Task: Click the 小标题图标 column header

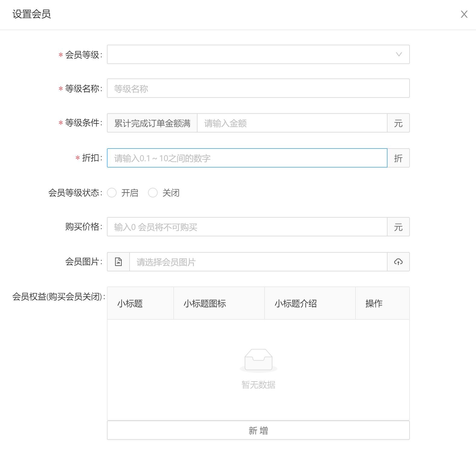Action: [x=205, y=303]
